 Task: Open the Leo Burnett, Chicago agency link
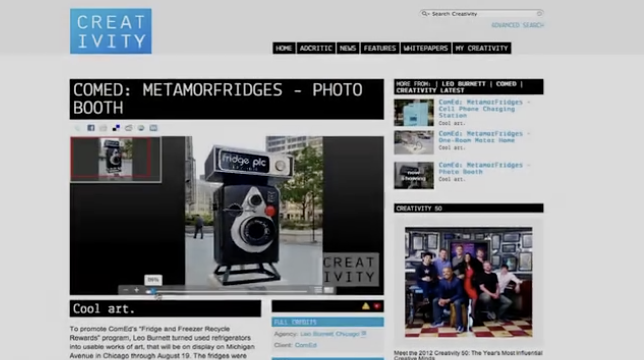(x=329, y=334)
